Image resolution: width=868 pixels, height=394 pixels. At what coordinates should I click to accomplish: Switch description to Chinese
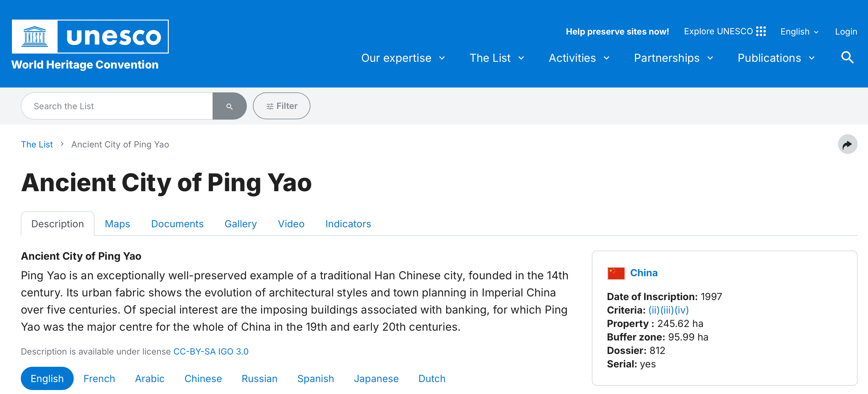[203, 378]
